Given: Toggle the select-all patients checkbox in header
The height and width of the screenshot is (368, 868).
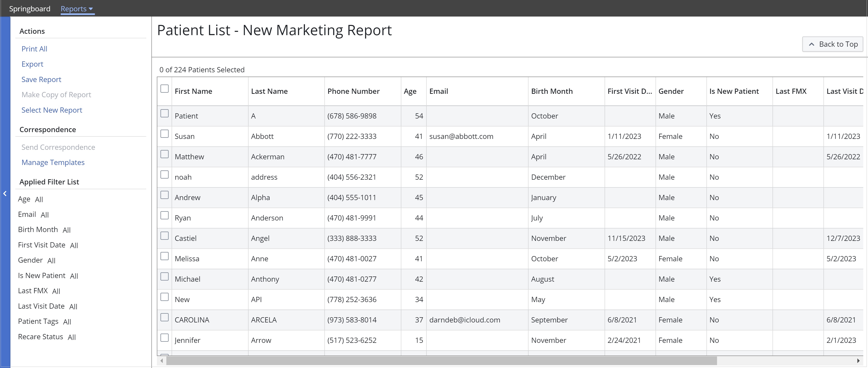Looking at the screenshot, I should click(165, 89).
